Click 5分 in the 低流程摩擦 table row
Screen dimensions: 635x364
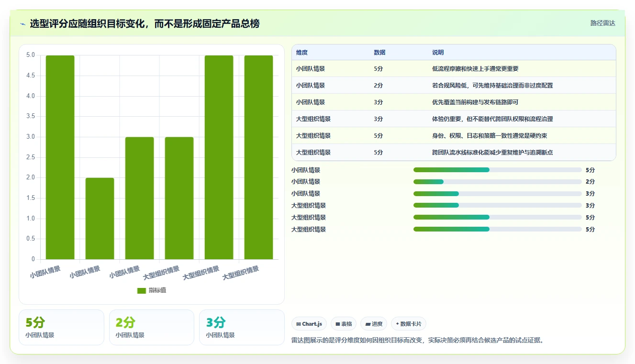pos(379,69)
